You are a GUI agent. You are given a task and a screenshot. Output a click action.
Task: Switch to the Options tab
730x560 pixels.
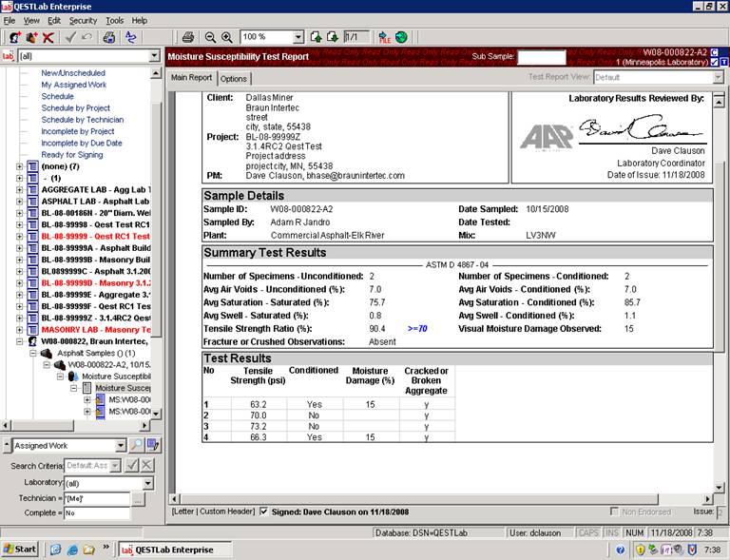[x=234, y=79]
